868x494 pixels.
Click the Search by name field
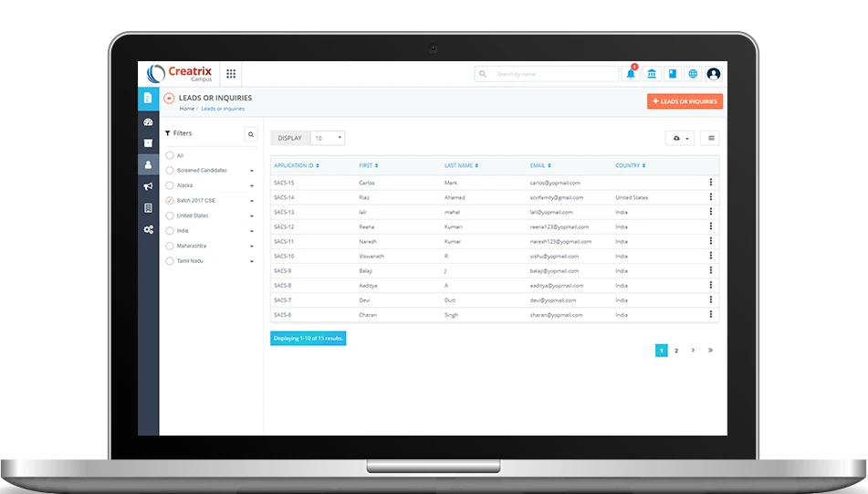(553, 74)
